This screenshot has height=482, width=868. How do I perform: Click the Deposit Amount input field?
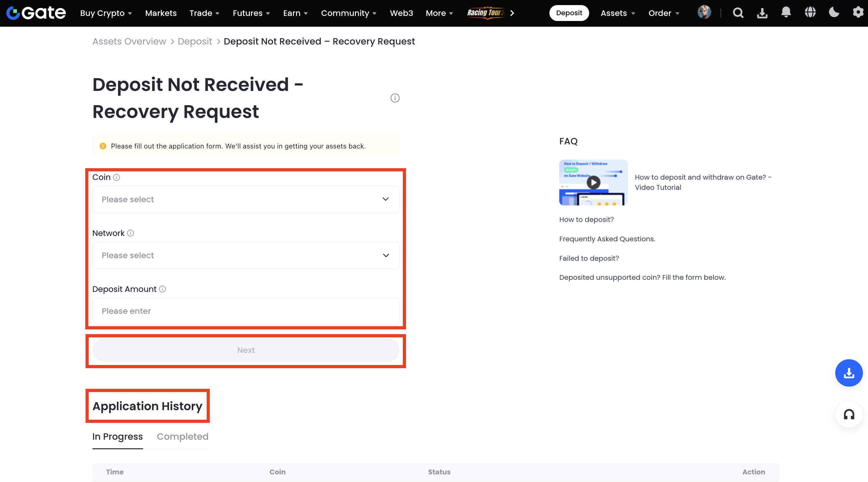(x=246, y=311)
